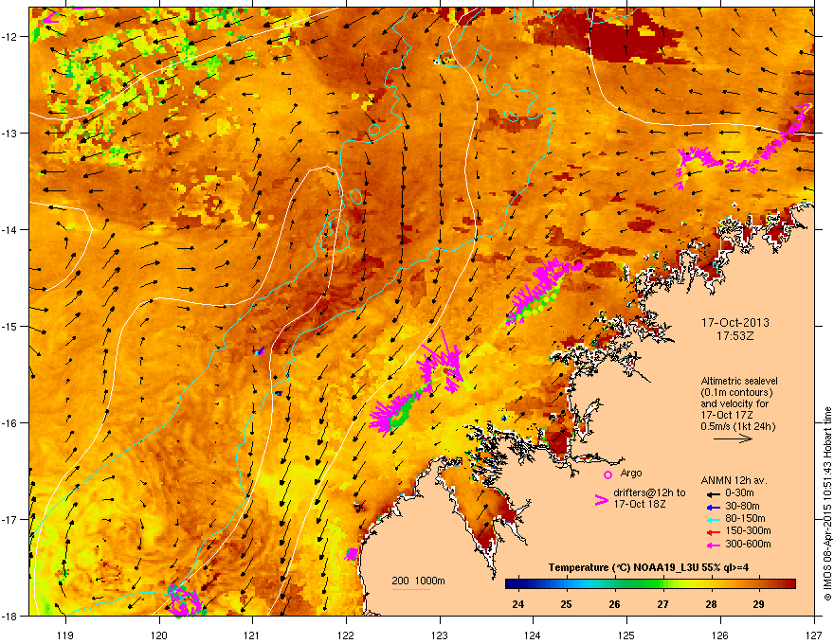This screenshot has width=834, height=644.
Task: Click the colorbar tick label 27
Action: point(662,604)
